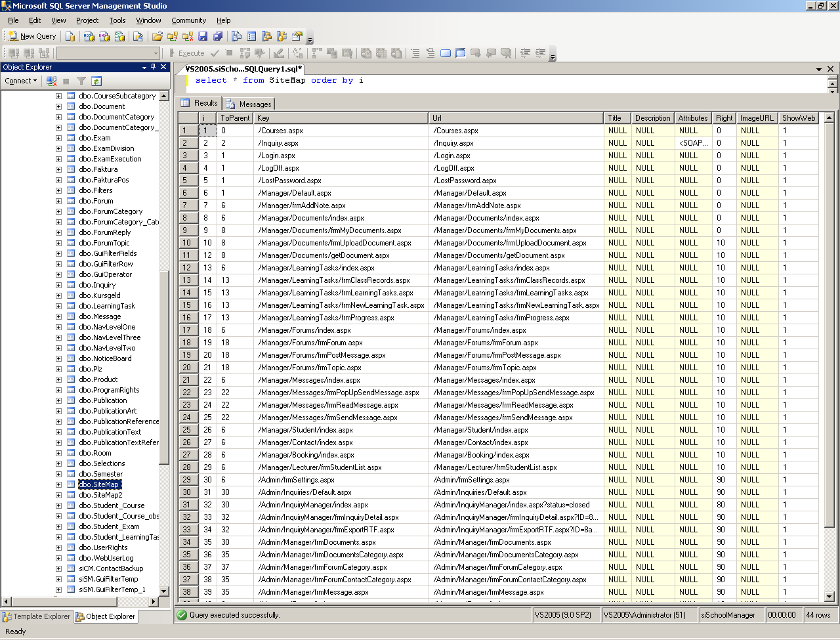This screenshot has width=840, height=640.
Task: Click the Object Explorer disconnect icon
Action: [51, 81]
